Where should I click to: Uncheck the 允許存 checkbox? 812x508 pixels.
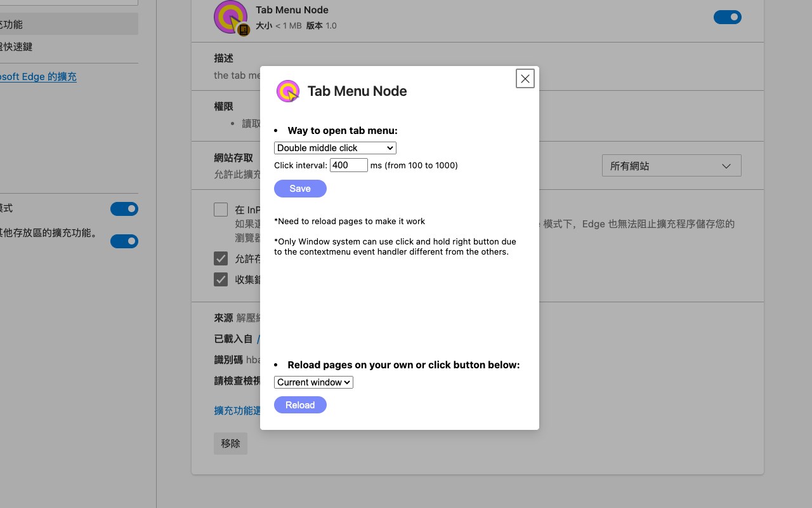tap(221, 258)
